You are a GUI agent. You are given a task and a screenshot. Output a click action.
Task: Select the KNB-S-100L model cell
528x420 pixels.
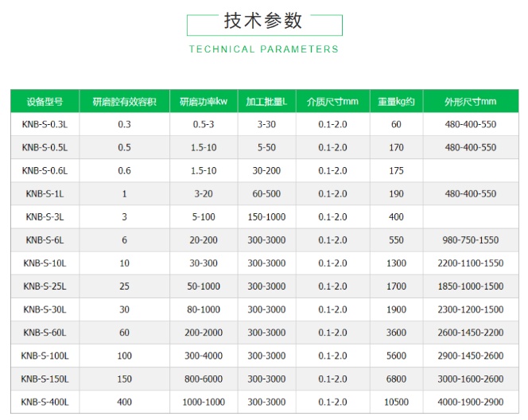(45, 356)
